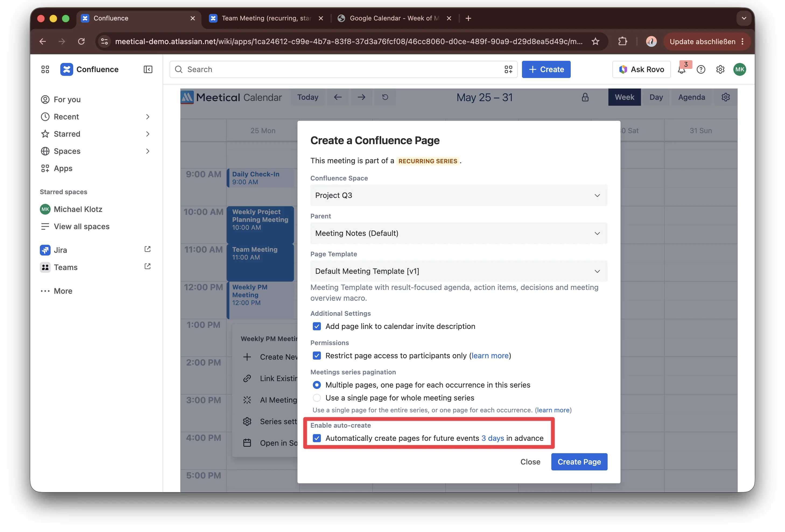Switch to the Agenda view tab
This screenshot has height=532, width=785.
(x=691, y=97)
